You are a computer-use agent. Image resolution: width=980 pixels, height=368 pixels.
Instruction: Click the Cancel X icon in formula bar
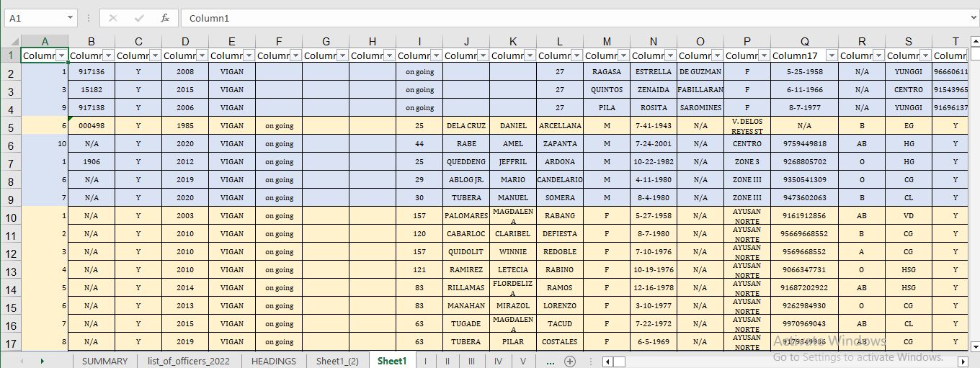pyautogui.click(x=112, y=18)
